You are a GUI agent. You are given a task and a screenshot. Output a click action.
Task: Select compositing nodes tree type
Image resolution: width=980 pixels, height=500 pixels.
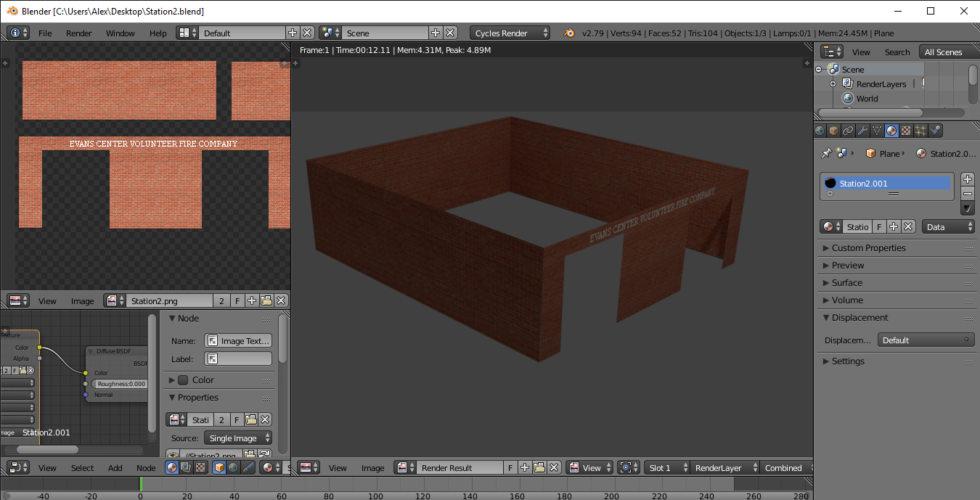pyautogui.click(x=186, y=468)
